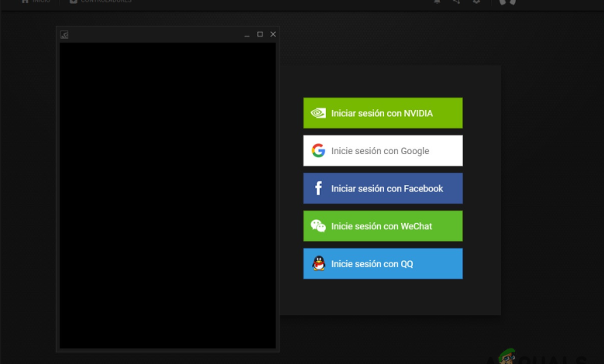Pick Inicie sesión con QQ option
This screenshot has width=604, height=364.
coord(383,263)
